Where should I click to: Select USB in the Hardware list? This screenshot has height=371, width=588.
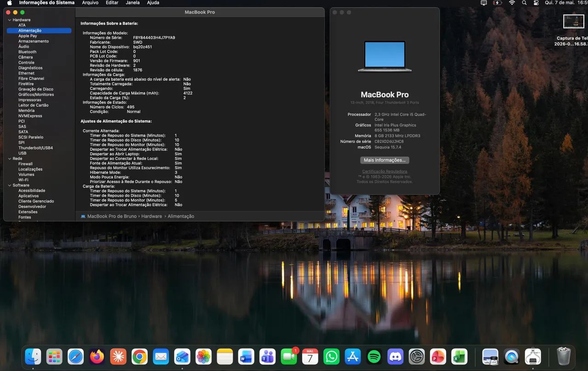[22, 153]
